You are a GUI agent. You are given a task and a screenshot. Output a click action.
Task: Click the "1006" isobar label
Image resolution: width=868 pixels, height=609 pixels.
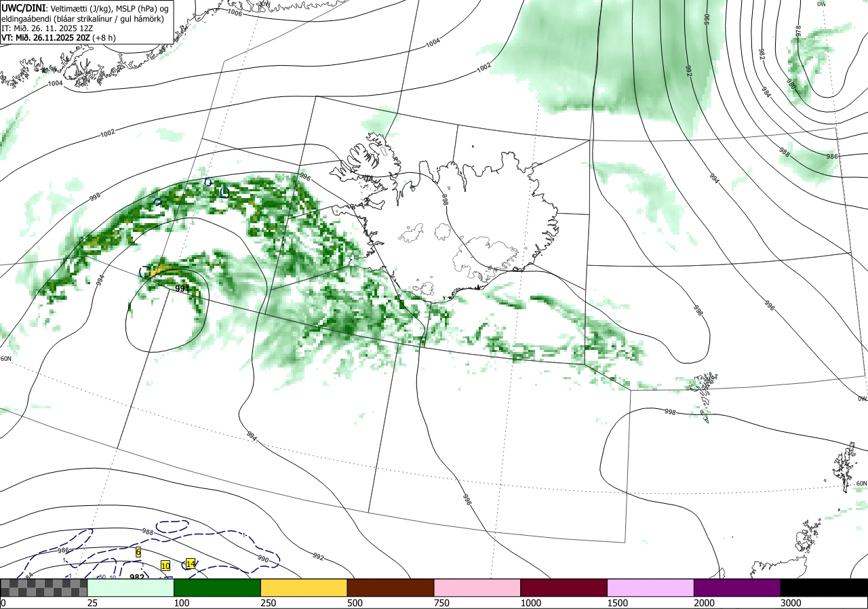235,12
